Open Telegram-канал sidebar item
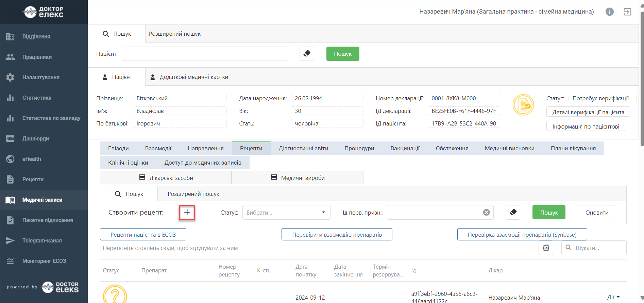The height and width of the screenshot is (303, 644). coord(42,240)
